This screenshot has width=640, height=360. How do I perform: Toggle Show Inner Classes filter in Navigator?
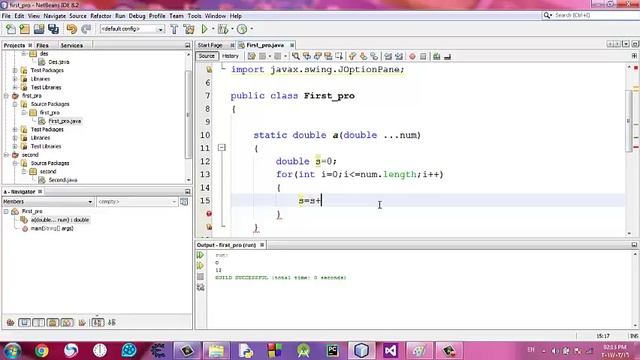67,322
